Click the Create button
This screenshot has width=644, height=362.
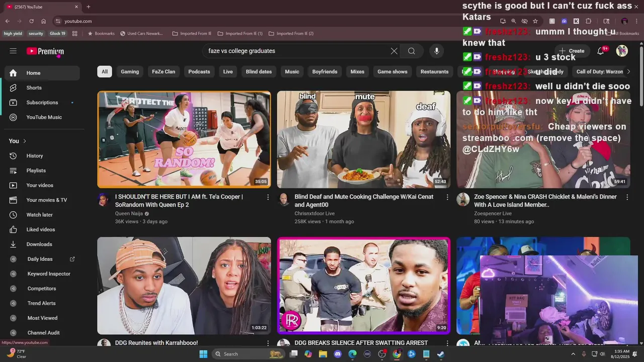coord(571,51)
